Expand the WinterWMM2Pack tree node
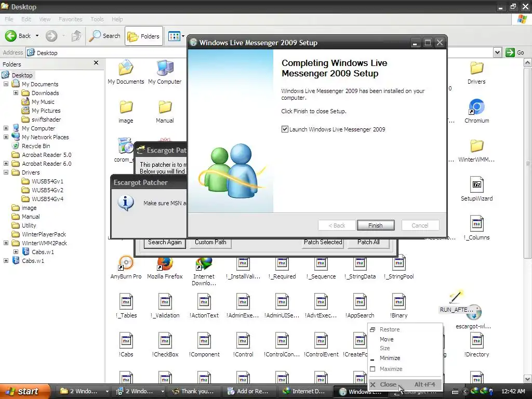 [6, 243]
